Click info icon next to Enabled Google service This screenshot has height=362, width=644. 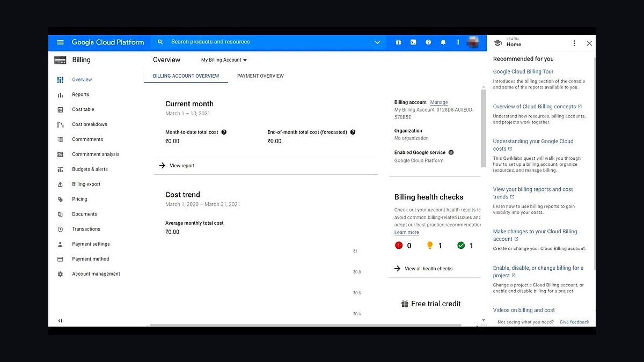451,152
